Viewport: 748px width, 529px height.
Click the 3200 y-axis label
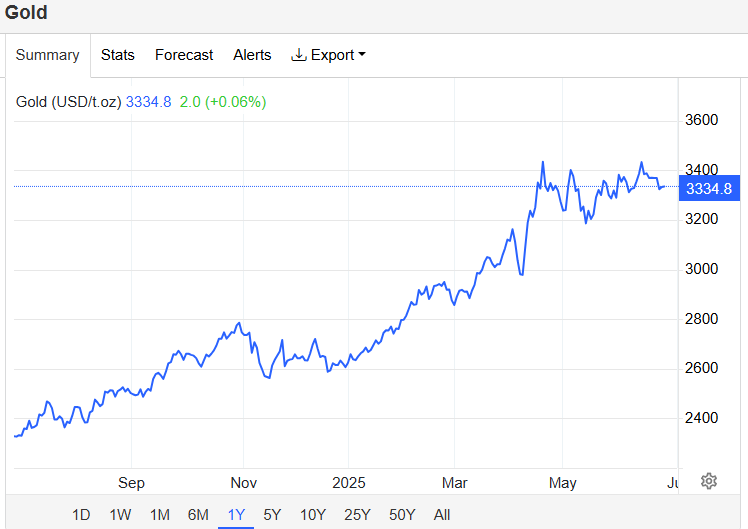pos(701,218)
